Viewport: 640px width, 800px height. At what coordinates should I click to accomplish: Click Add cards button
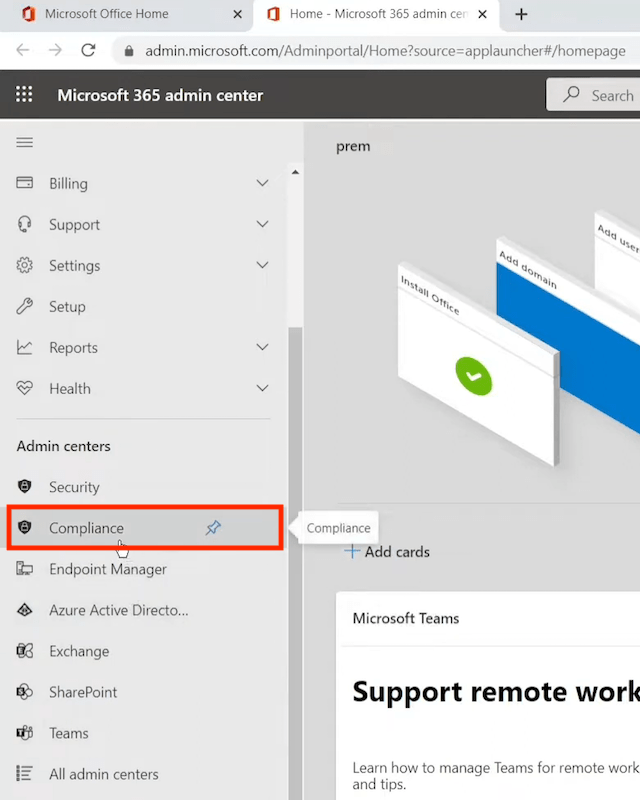387,552
